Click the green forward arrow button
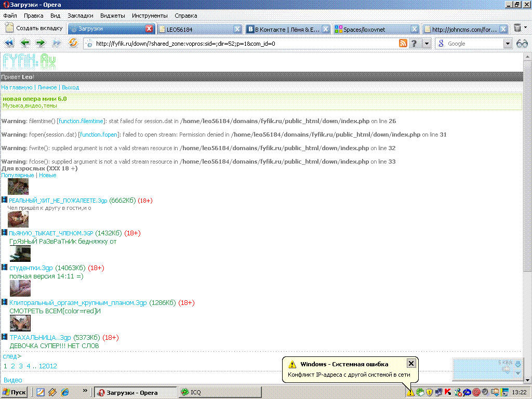The image size is (532, 399). point(41,44)
